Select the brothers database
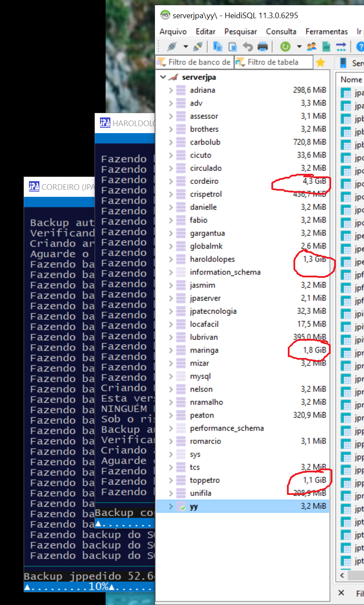 tap(204, 129)
